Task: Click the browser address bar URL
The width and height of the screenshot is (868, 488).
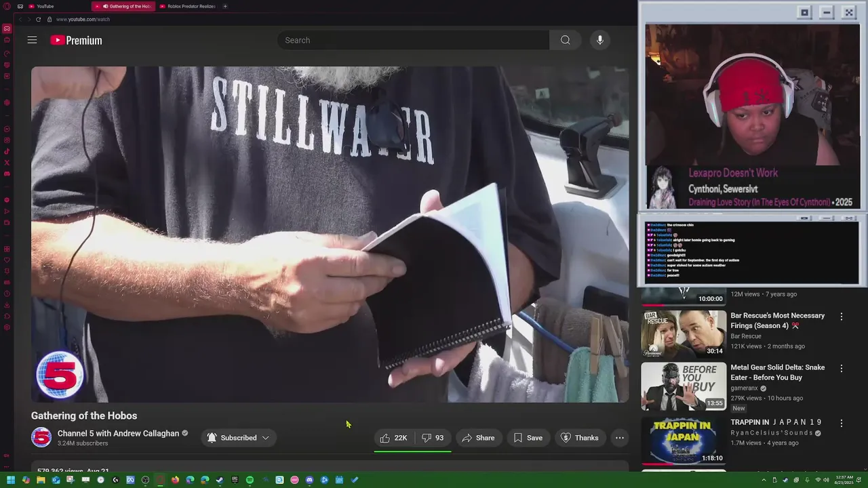Action: pyautogui.click(x=83, y=20)
